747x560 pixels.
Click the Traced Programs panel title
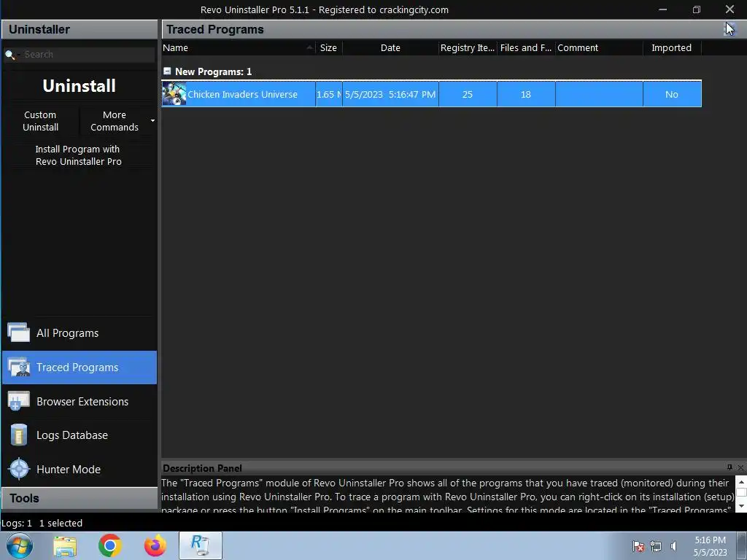pos(215,29)
